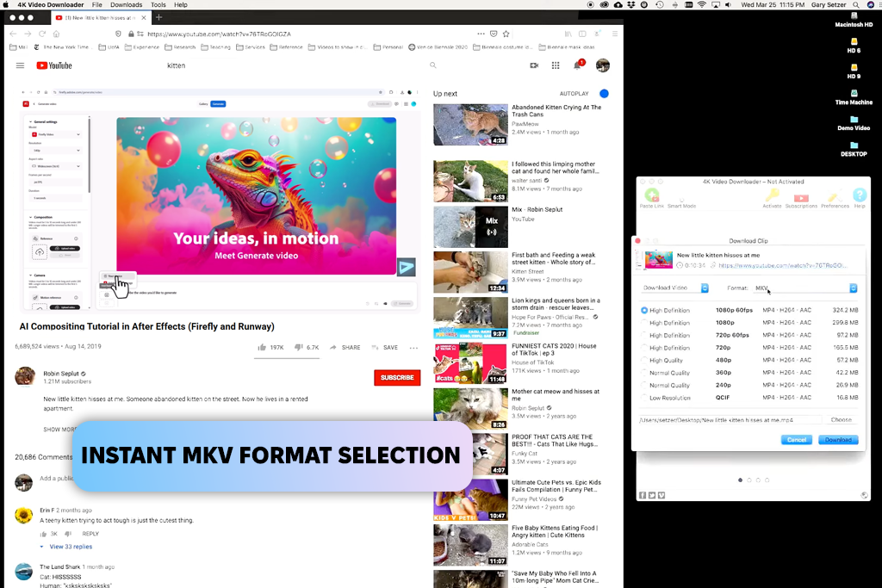Click SHARE under the video

click(x=345, y=348)
